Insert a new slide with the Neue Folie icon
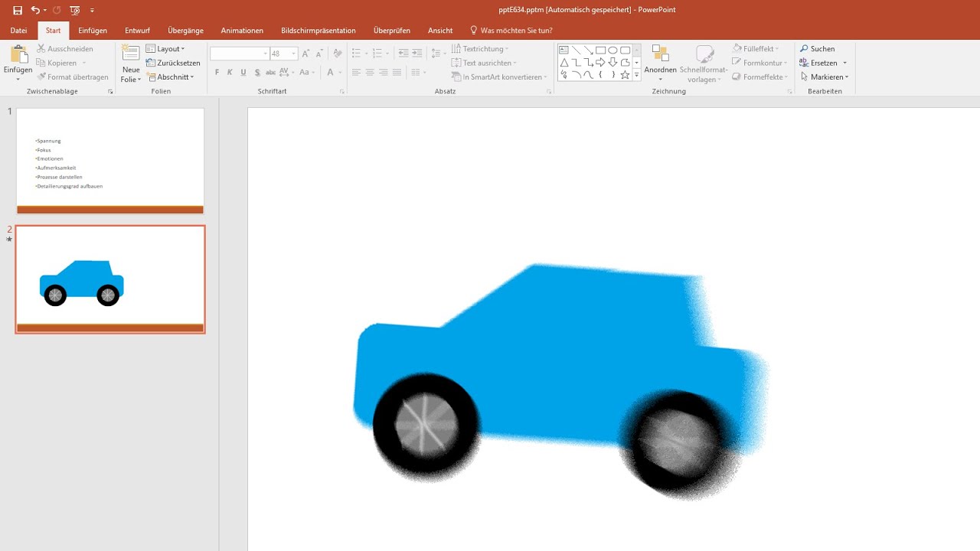This screenshot has width=980, height=551. [131, 54]
